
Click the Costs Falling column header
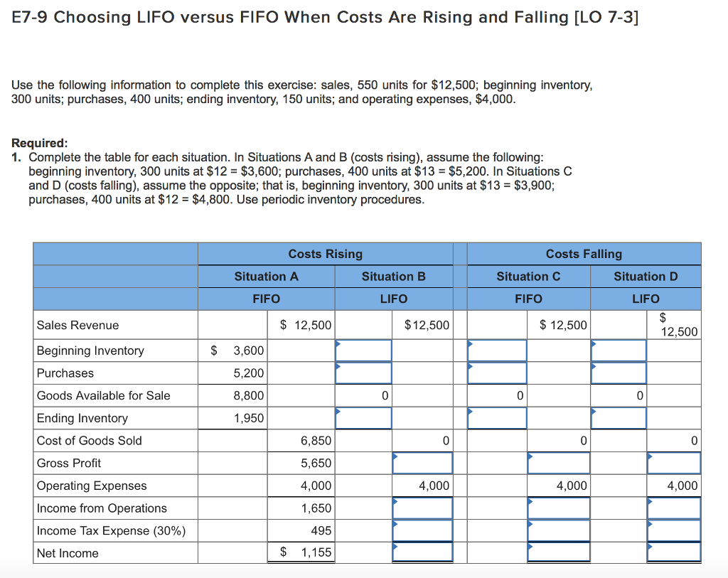[x=583, y=254]
